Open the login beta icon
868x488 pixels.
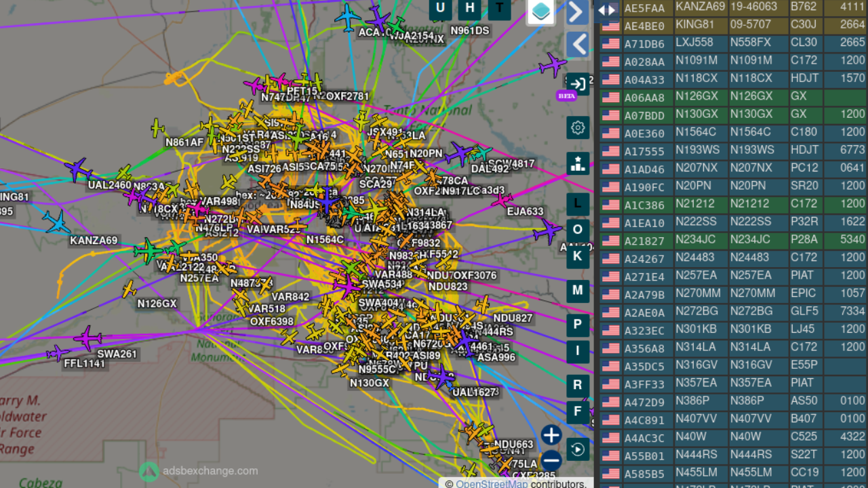(577, 84)
